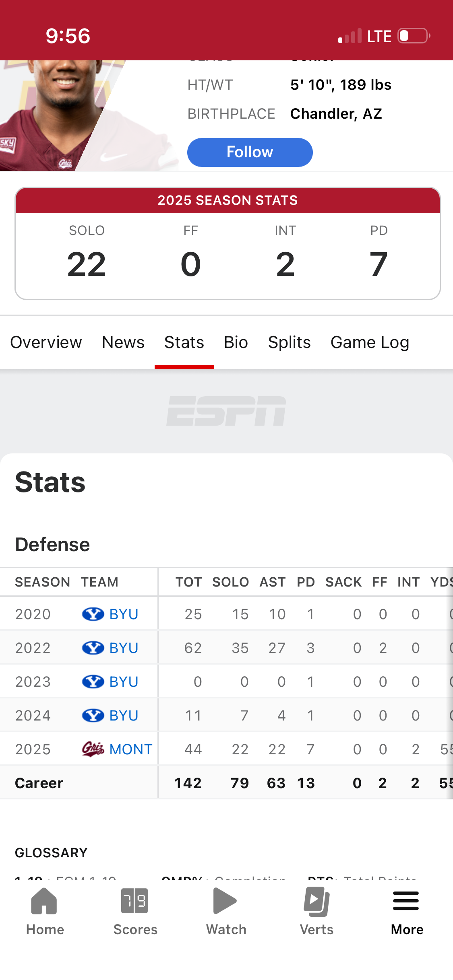
Task: Select the Splits tab
Action: pyautogui.click(x=290, y=342)
